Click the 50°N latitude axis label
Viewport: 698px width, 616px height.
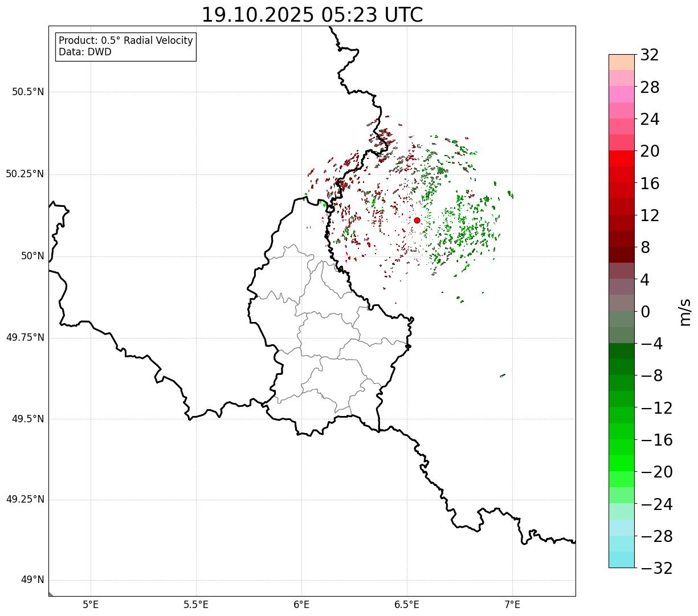coord(32,256)
